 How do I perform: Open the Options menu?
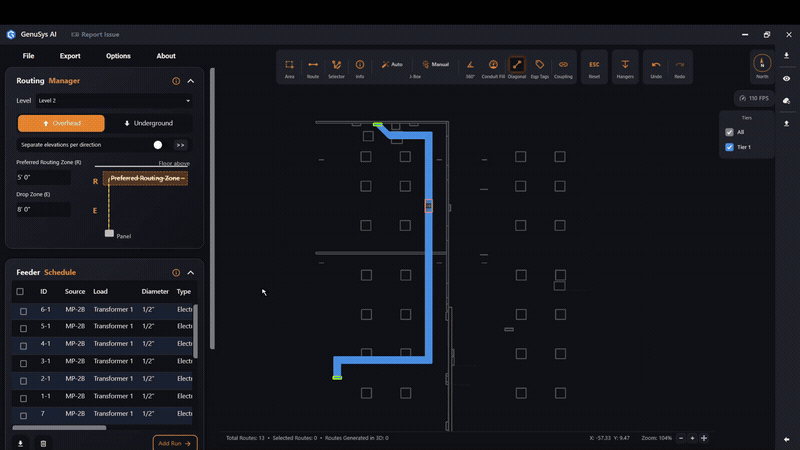[x=118, y=56]
